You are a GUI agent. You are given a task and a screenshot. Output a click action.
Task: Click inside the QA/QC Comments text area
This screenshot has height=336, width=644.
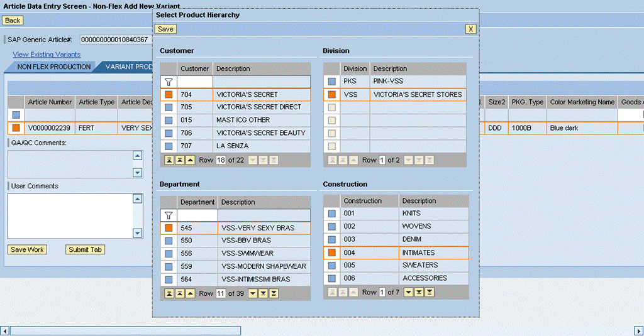[x=70, y=164]
